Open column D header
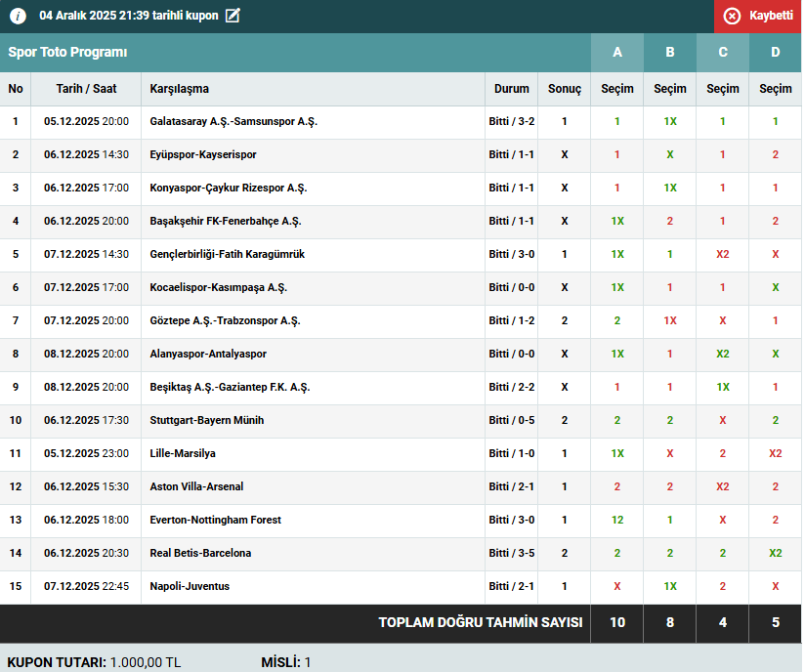The image size is (805, 672). pyautogui.click(x=776, y=53)
